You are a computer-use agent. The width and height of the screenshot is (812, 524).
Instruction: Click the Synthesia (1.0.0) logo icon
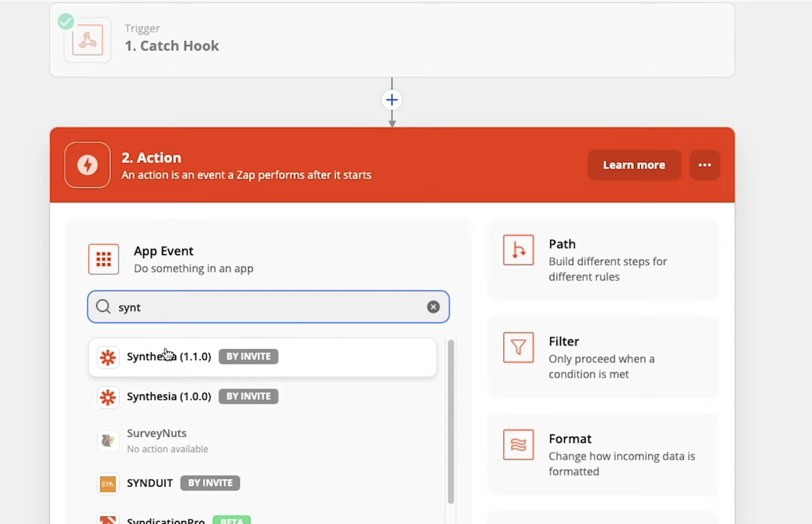coord(108,397)
